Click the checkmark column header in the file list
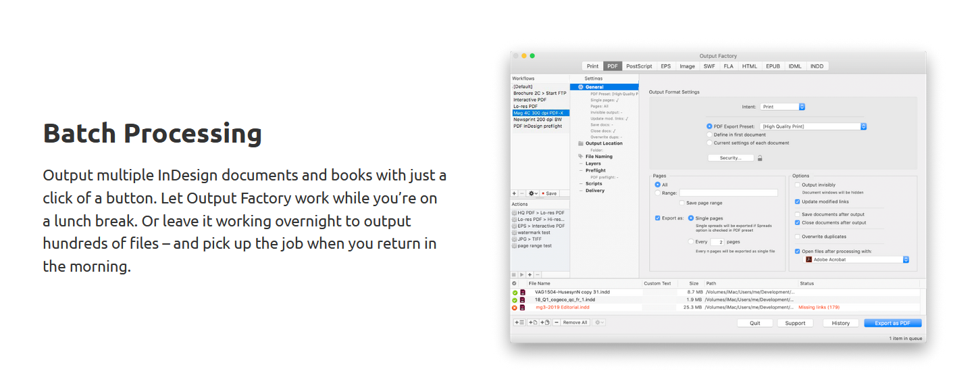Image resolution: width=980 pixels, height=390 pixels. (x=515, y=283)
